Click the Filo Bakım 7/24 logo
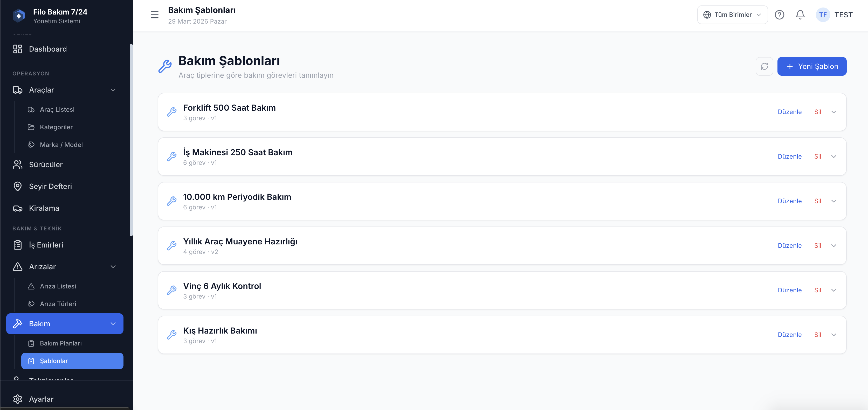The height and width of the screenshot is (410, 868). (x=19, y=16)
